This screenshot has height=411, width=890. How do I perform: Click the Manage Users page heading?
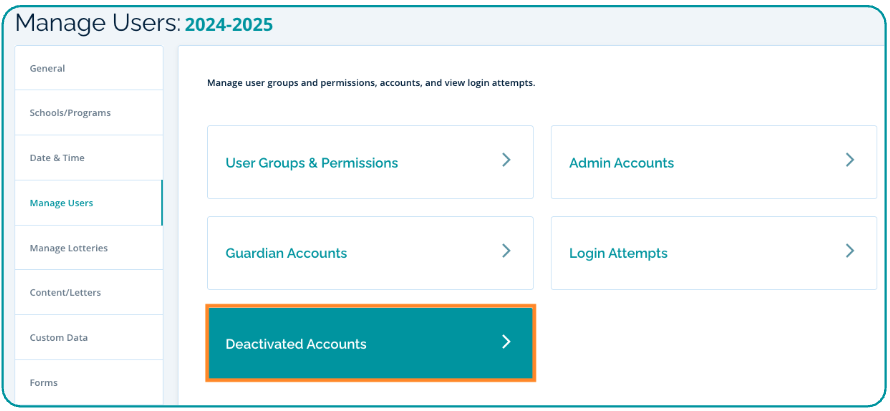(97, 23)
